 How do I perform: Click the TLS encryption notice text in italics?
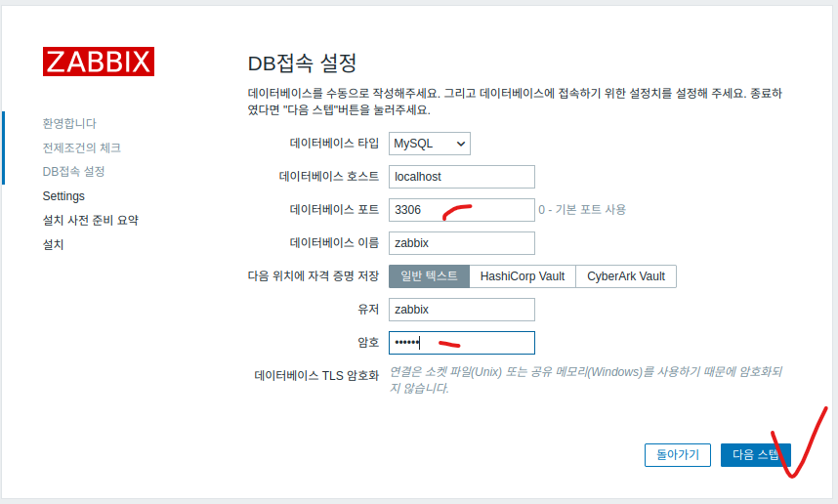[585, 380]
